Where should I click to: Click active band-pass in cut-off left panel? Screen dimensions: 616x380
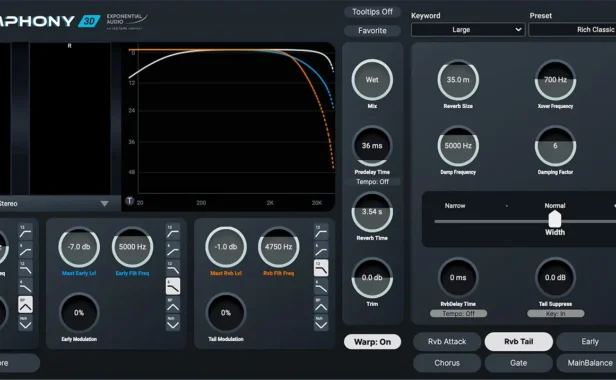(25, 305)
